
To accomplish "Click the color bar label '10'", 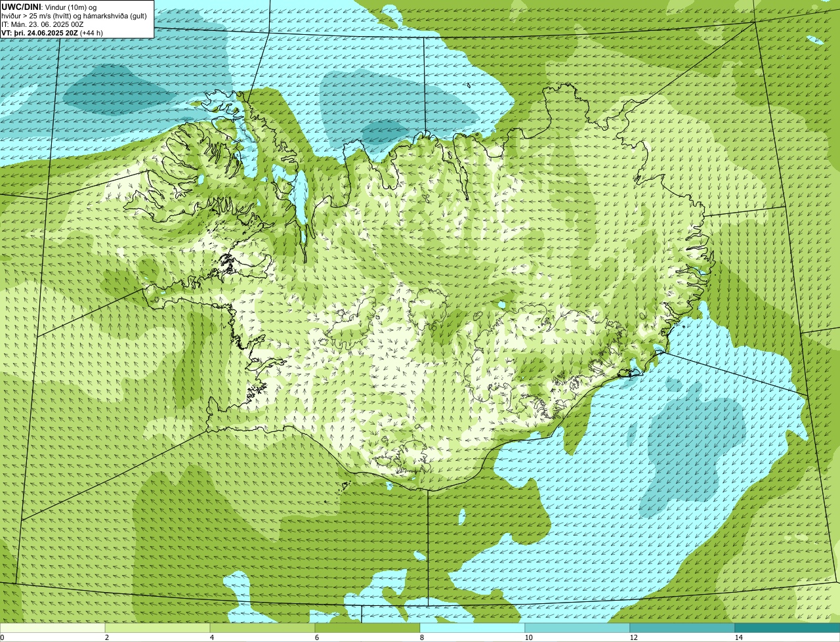I will tap(528, 637).
